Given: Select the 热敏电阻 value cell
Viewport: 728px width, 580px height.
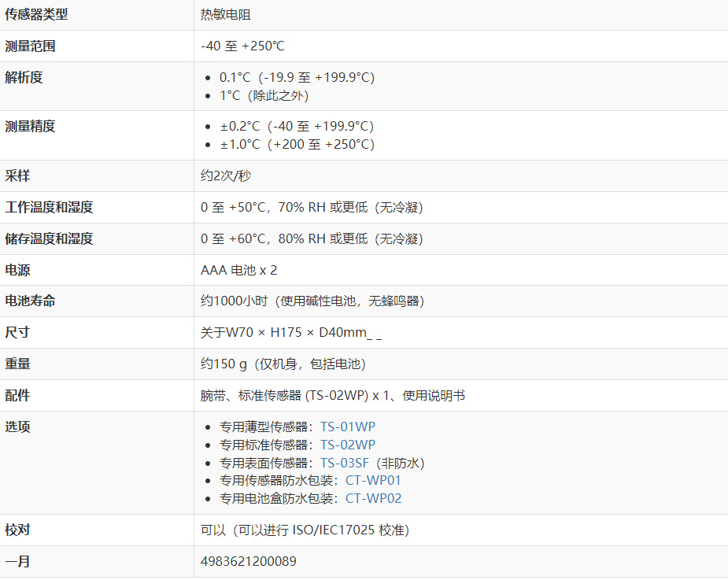Looking at the screenshot, I should tap(226, 14).
